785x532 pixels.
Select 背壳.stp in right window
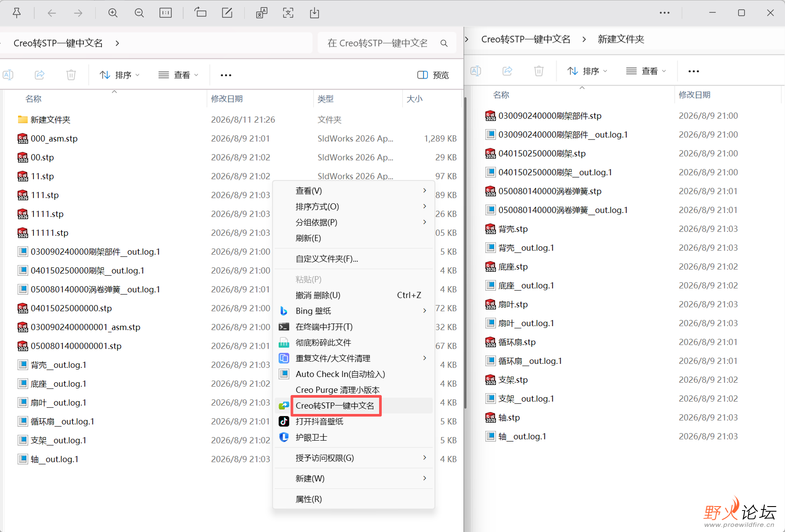(x=513, y=229)
